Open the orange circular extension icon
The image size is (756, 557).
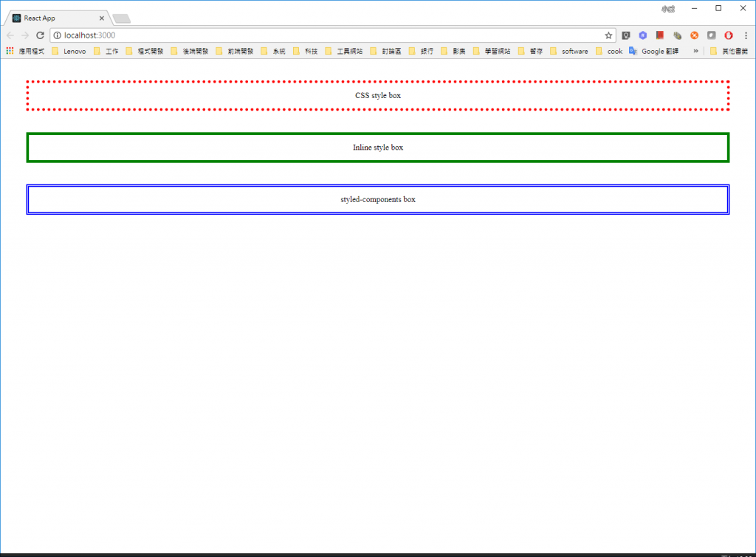pos(694,35)
